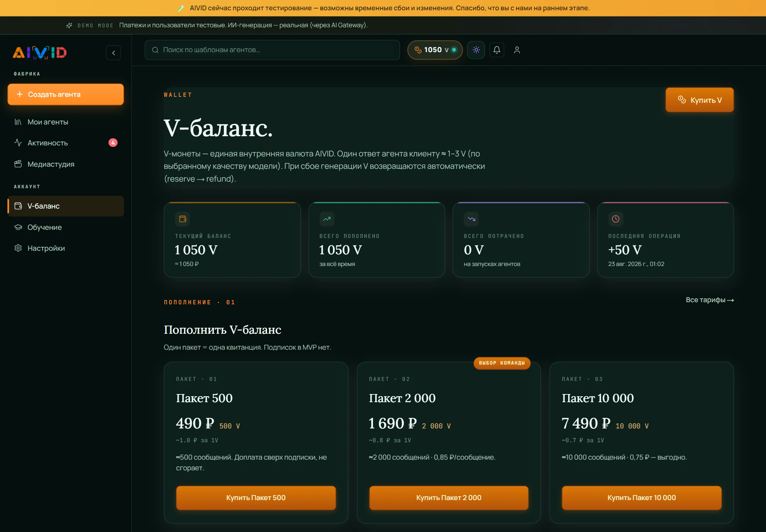
Task: Click the Мои агенты library icon
Action: [18, 122]
